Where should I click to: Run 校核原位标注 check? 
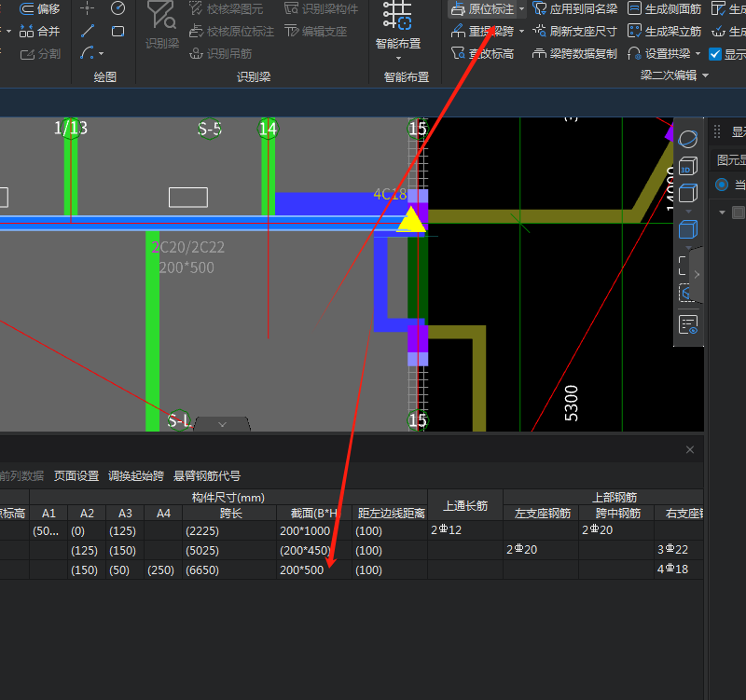231,32
